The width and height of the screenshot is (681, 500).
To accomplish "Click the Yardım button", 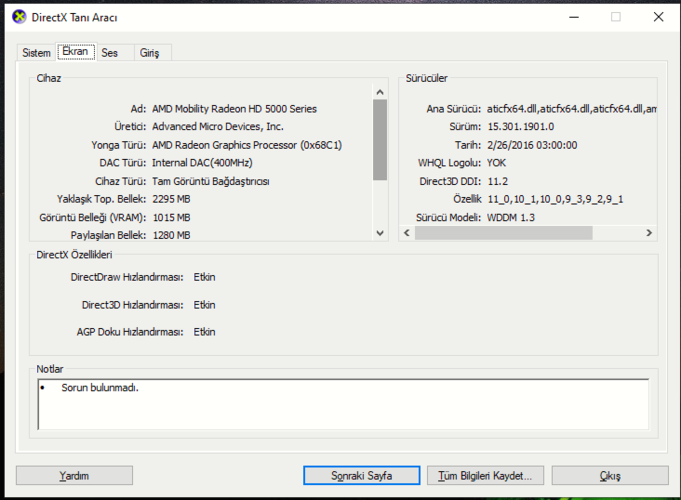I will [74, 476].
